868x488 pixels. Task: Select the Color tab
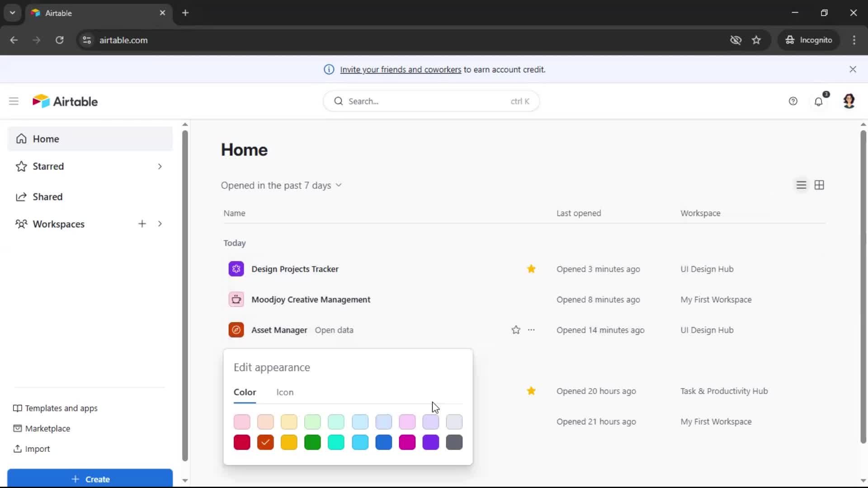(x=245, y=392)
